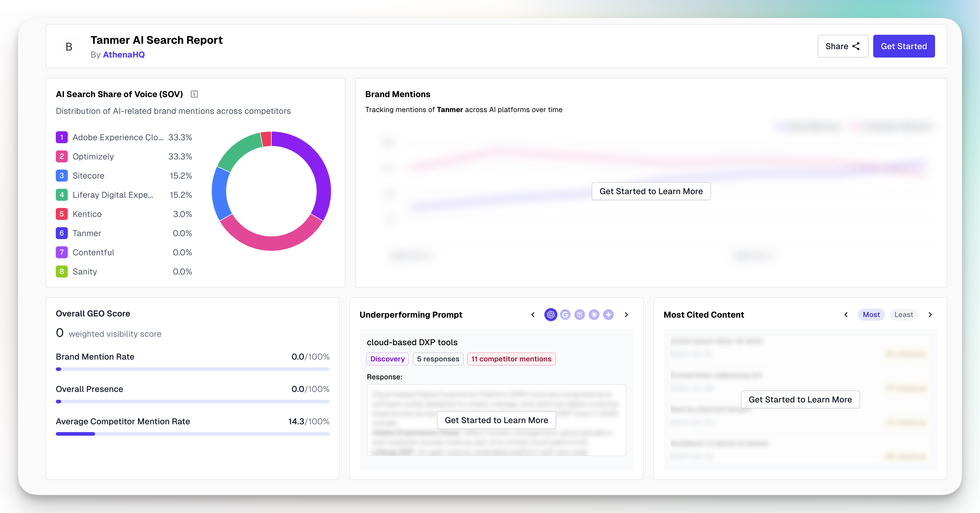Select the Google platform icon
The height and width of the screenshot is (513, 980).
565,315
